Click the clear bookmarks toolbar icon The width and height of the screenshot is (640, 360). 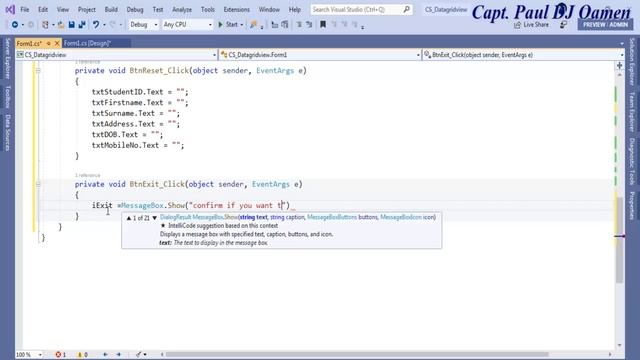click(x=355, y=25)
